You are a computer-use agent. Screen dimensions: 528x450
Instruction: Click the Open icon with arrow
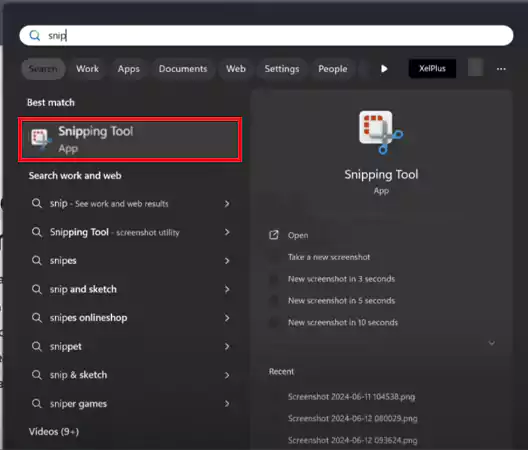[x=274, y=235]
